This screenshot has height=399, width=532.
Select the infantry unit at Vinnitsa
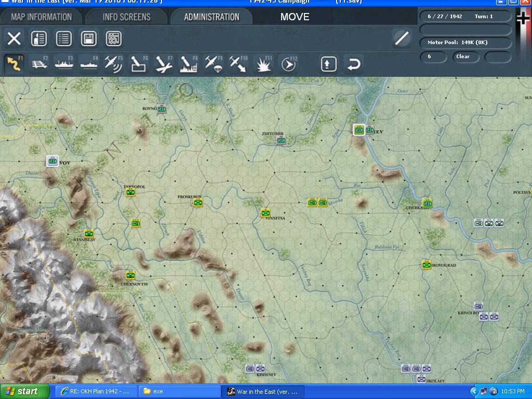(x=265, y=213)
